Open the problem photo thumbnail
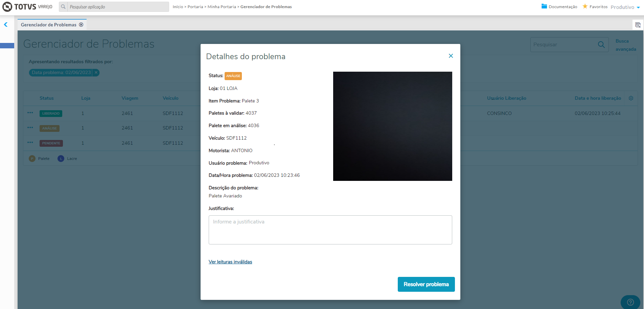 tap(393, 126)
